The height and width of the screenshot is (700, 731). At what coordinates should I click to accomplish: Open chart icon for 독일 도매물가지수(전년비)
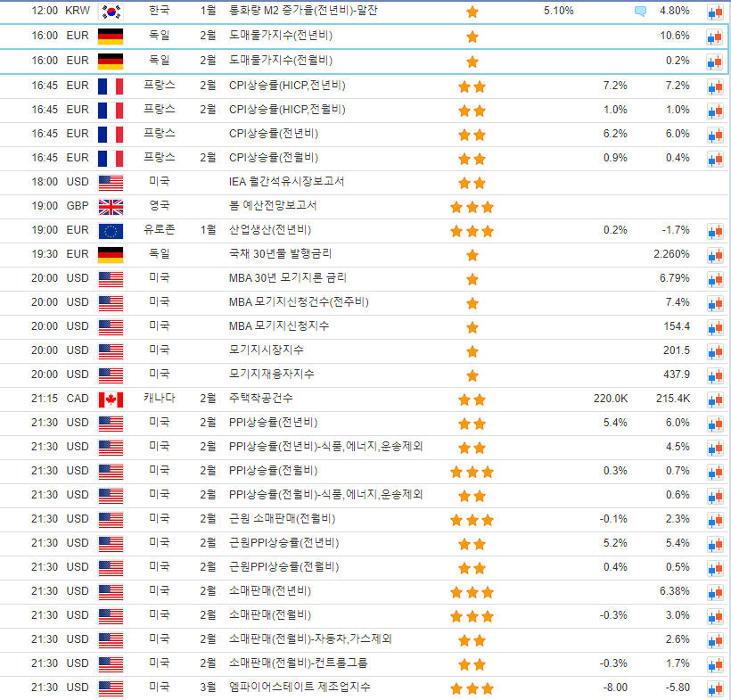(715, 37)
